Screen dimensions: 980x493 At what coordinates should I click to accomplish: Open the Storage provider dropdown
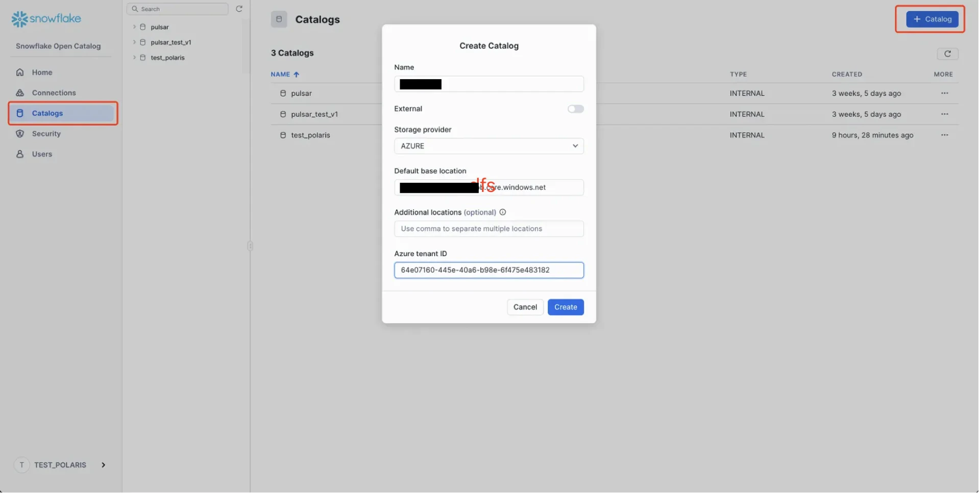point(489,146)
